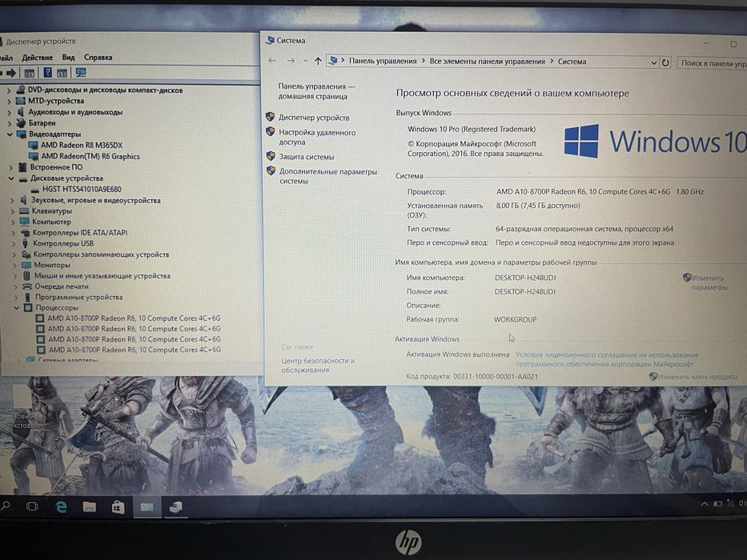Expand Клавиатуры node
The width and height of the screenshot is (747, 560).
[x=12, y=211]
